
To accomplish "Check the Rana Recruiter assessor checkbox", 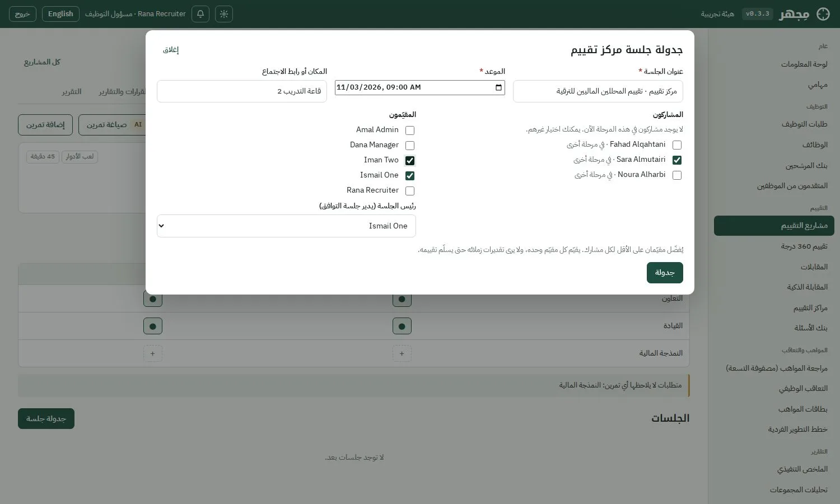I will point(410,191).
